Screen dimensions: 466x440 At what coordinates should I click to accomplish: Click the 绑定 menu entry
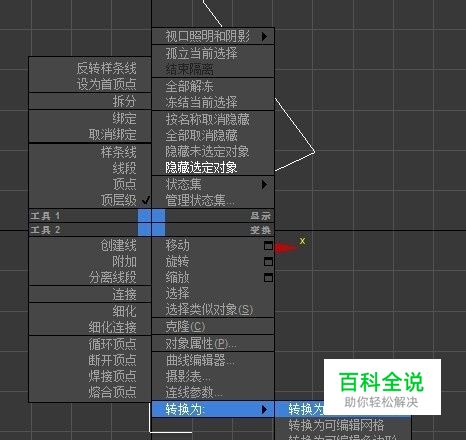click(x=124, y=119)
